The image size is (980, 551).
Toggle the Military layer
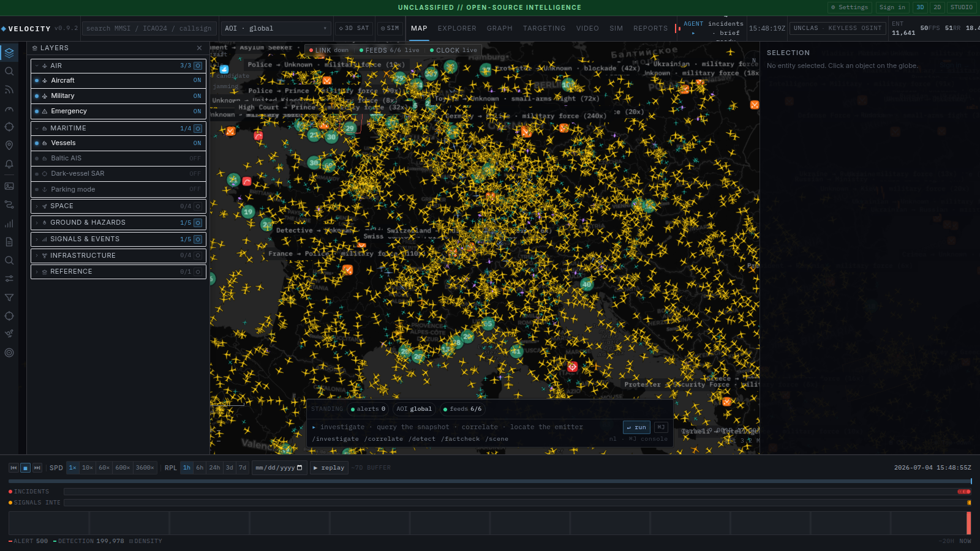click(118, 96)
